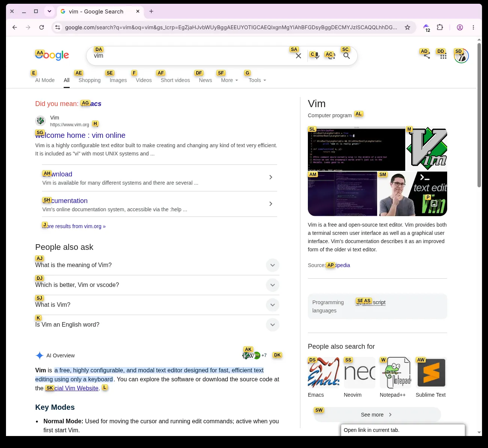This screenshot has height=448, width=488.
Task: Open the Neovim related search thumbnail
Action: [360, 373]
